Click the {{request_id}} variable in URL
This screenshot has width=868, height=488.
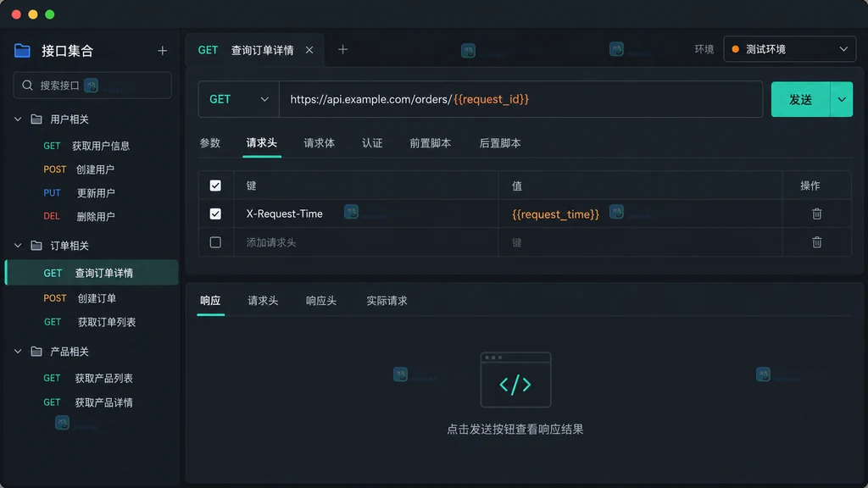(x=491, y=99)
